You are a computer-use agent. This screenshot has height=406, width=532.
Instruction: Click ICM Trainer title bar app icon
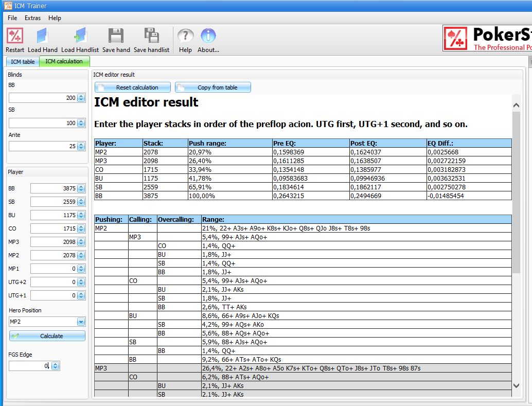[x=8, y=6]
